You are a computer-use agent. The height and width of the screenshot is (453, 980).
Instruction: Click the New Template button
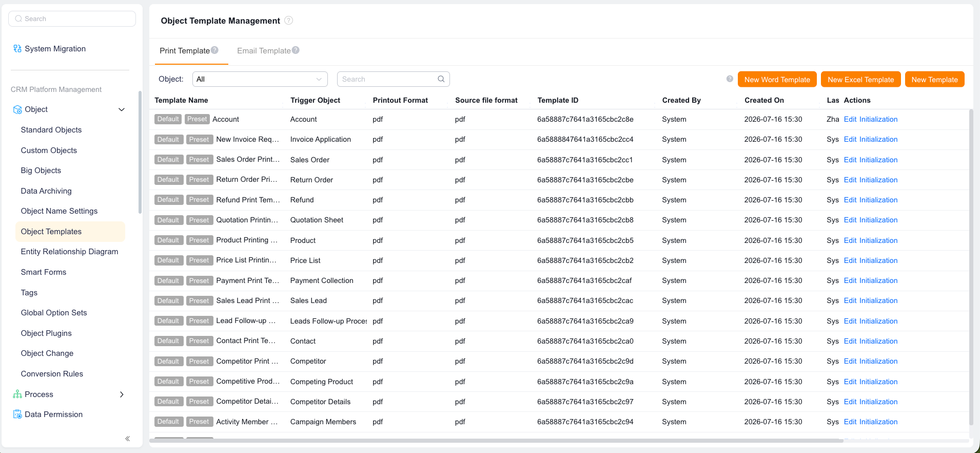point(935,79)
